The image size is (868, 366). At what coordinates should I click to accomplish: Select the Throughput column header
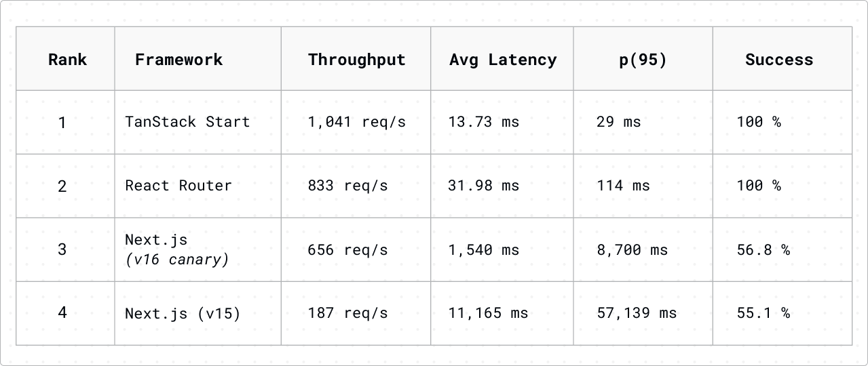click(356, 60)
